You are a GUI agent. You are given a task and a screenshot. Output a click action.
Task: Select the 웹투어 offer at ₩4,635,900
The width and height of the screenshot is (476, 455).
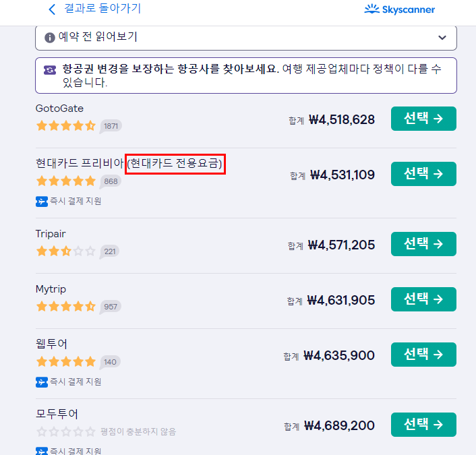coord(423,355)
